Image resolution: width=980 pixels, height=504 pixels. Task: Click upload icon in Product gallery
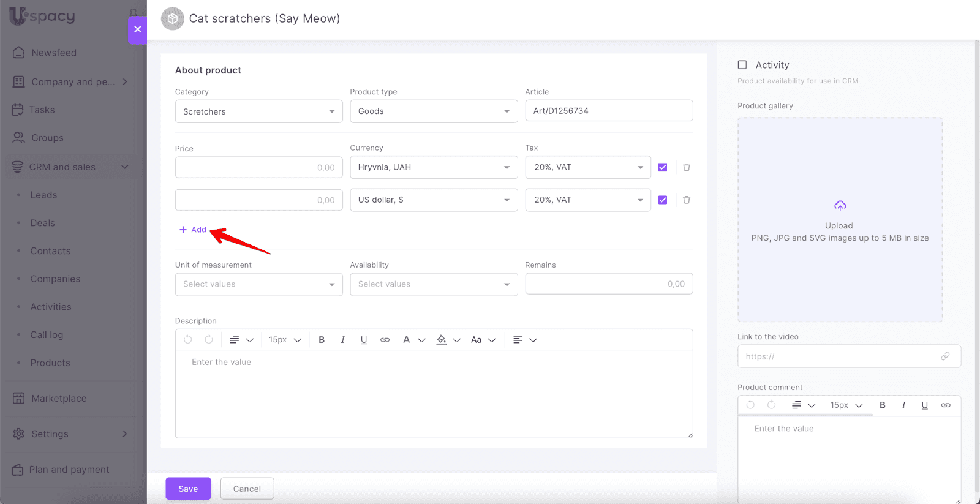tap(840, 206)
